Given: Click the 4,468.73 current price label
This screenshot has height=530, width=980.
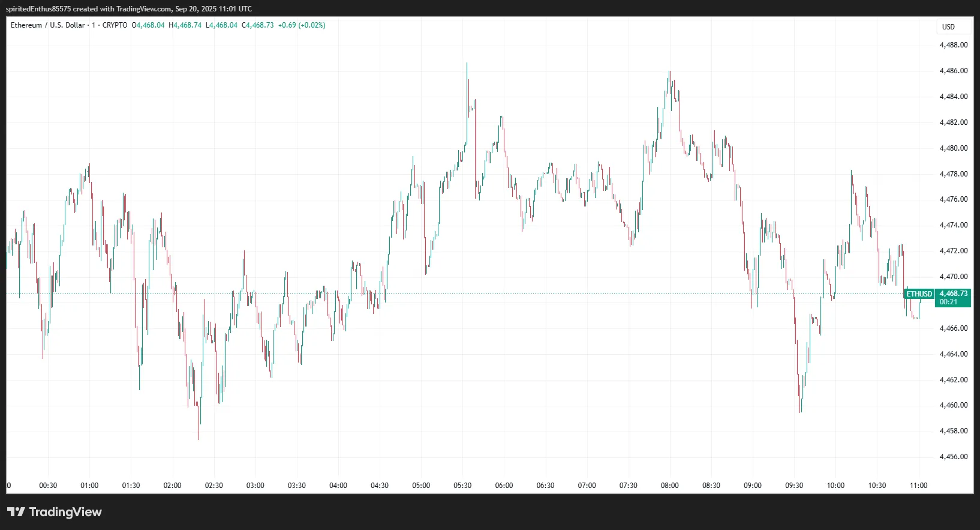Looking at the screenshot, I should [953, 294].
